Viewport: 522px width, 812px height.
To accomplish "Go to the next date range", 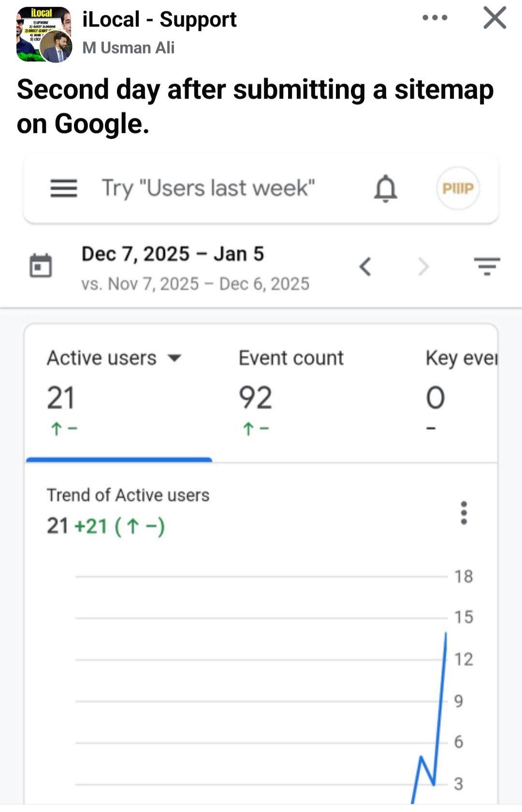I will 423,266.
